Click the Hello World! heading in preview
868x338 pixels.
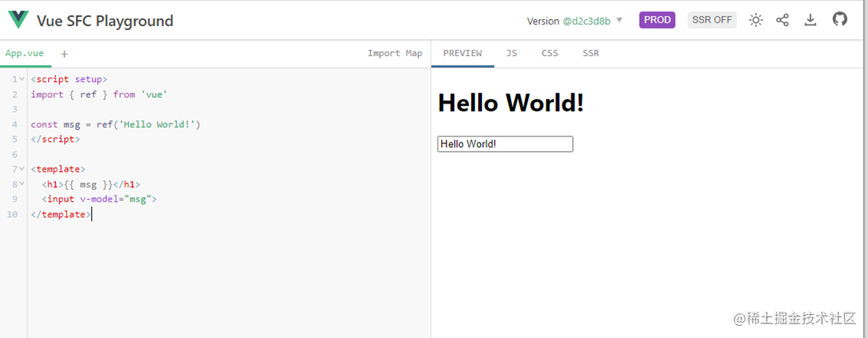click(x=510, y=103)
